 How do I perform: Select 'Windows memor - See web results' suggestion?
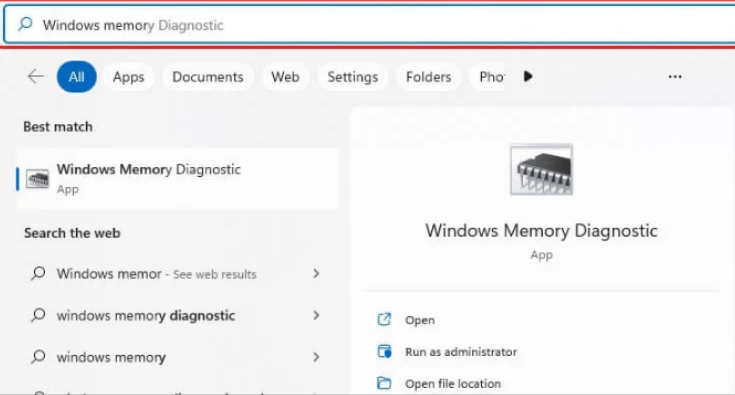[177, 274]
